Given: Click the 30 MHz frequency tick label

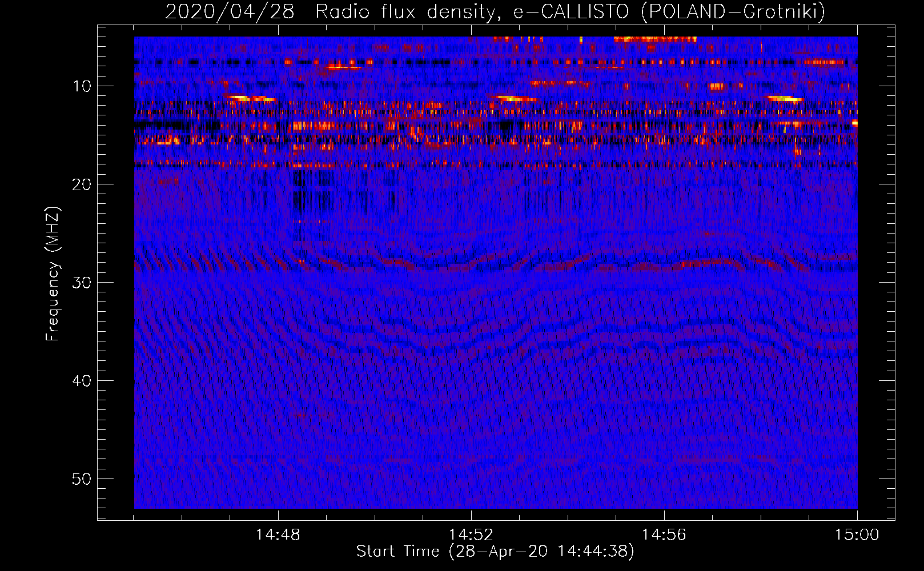Looking at the screenshot, I should click(82, 283).
